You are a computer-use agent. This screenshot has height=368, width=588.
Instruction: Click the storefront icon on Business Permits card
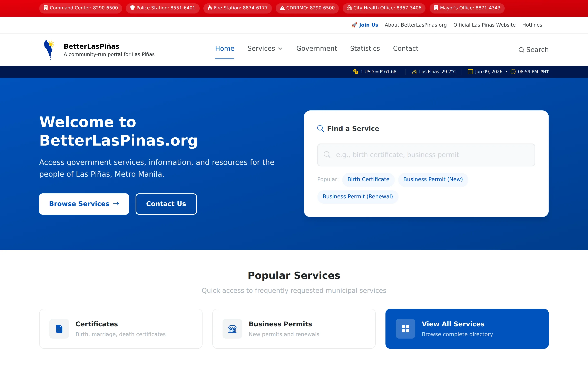pos(232,329)
